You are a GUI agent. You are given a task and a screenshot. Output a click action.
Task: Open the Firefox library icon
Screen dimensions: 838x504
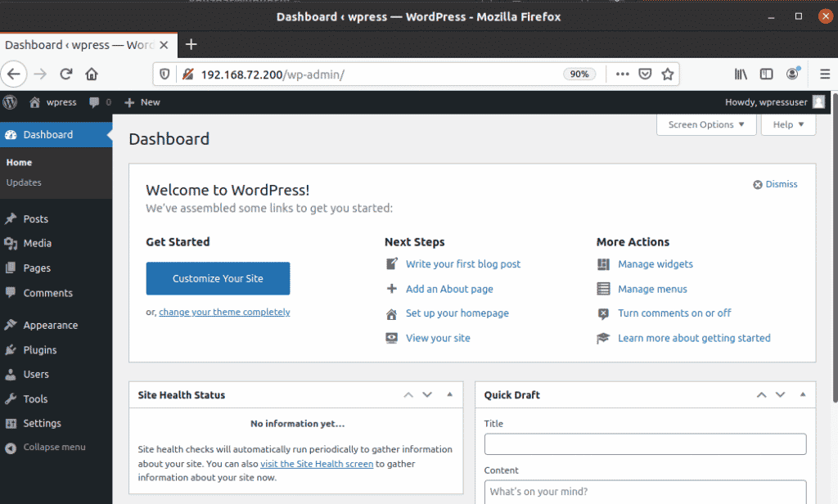point(741,74)
